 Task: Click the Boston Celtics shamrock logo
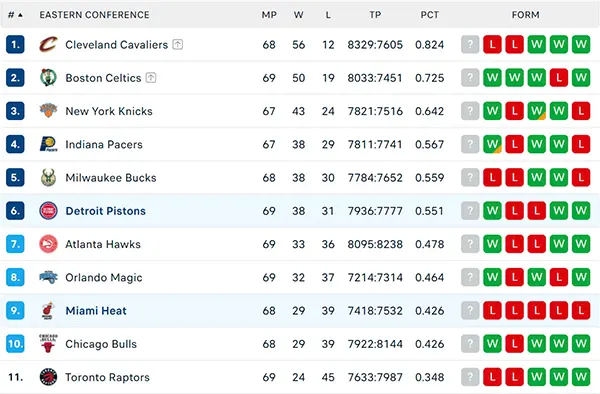coord(48,78)
